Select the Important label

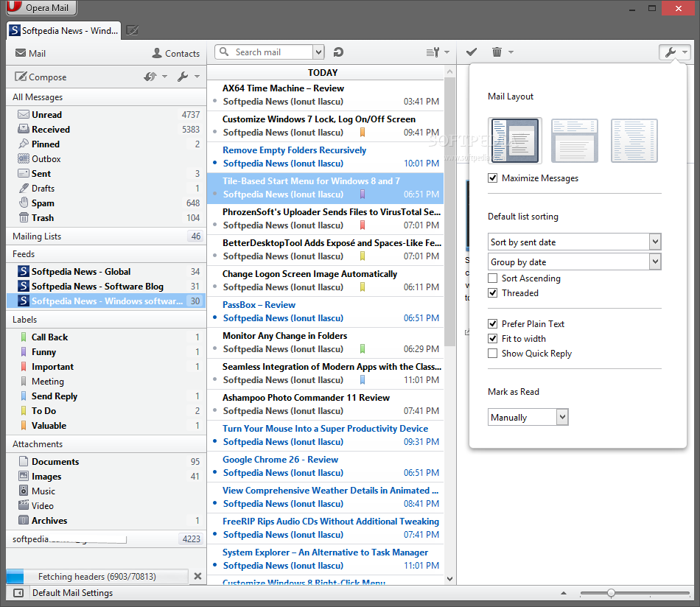click(106, 366)
